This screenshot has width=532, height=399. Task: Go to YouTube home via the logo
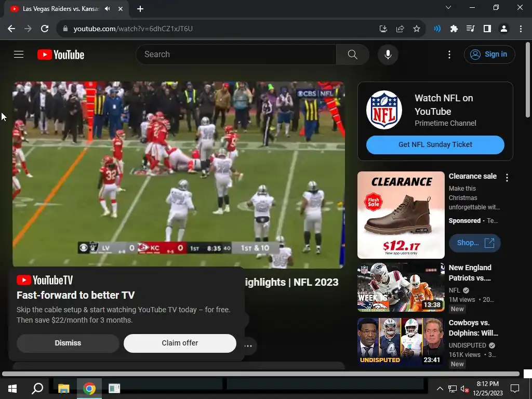61,55
